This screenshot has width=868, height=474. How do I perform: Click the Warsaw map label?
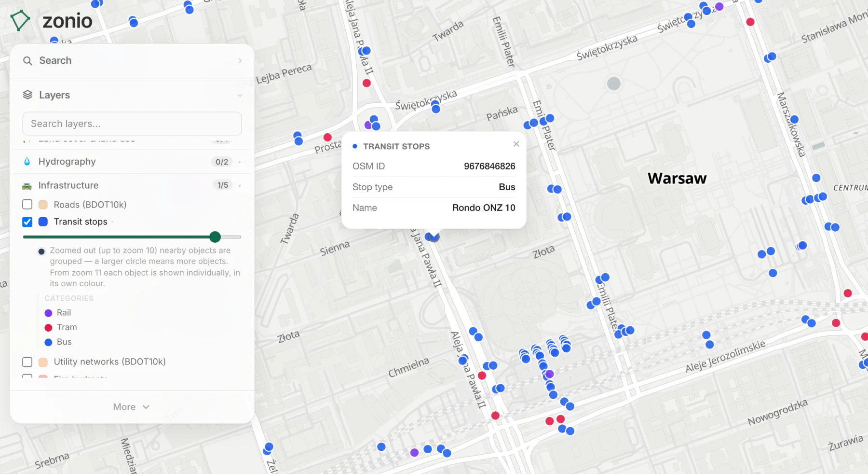[x=677, y=178]
